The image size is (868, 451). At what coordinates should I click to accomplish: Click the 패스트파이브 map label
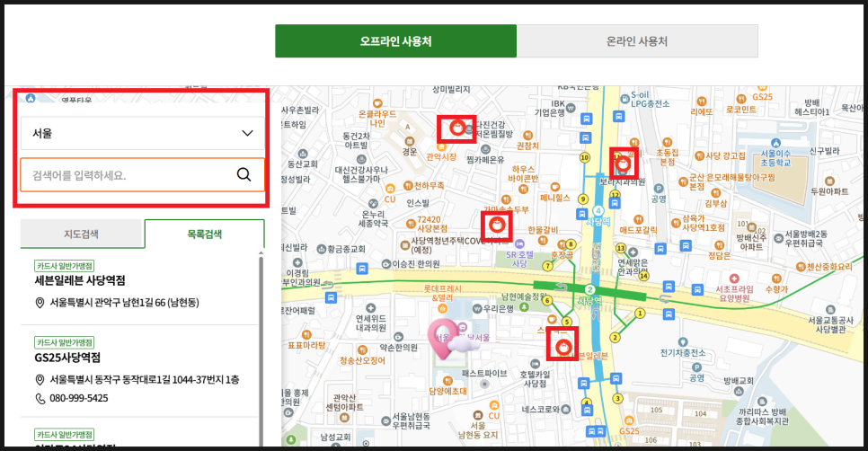click(484, 374)
